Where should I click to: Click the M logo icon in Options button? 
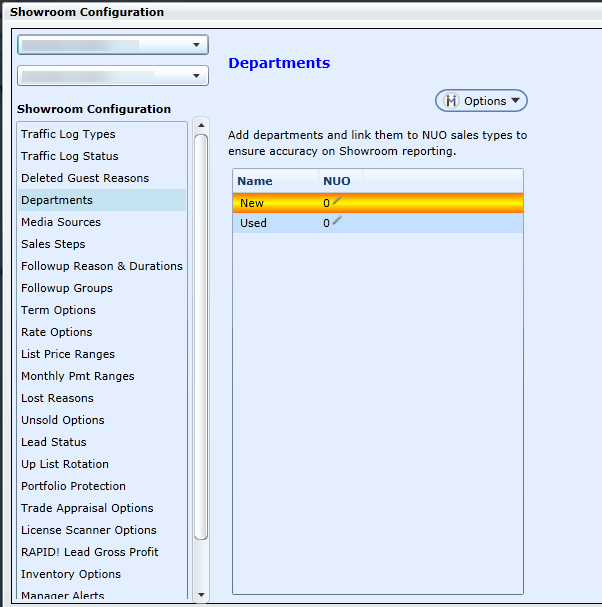tap(450, 101)
